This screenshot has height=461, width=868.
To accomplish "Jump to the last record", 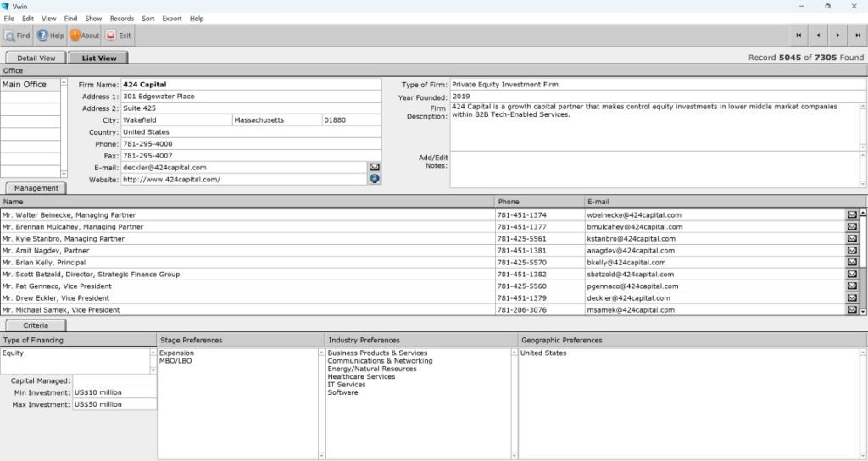I will pos(858,36).
